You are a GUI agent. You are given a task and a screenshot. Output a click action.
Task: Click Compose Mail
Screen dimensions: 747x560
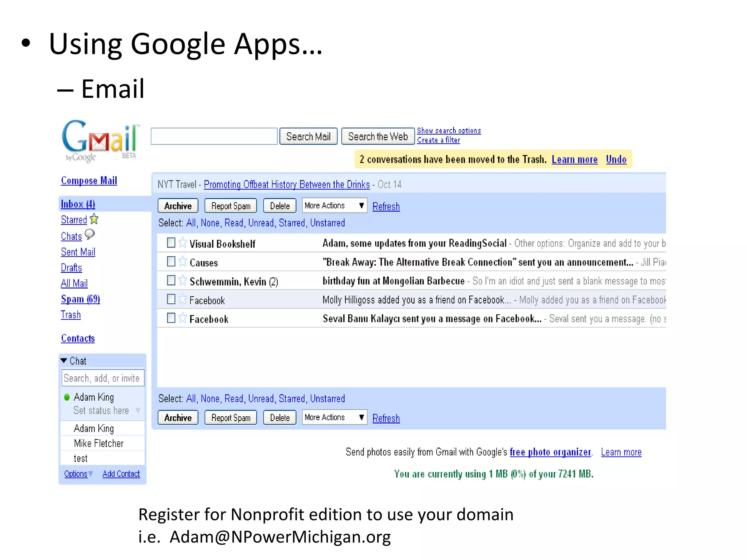pos(89,180)
